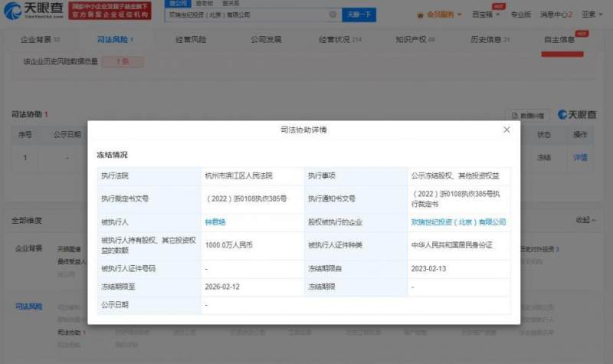Select the 查老板 search tab
Screen dimensions: 613x364
[205, 3]
